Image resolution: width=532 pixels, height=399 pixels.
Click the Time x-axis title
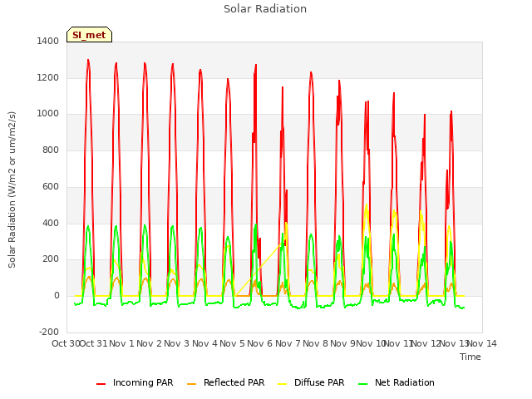pos(470,357)
